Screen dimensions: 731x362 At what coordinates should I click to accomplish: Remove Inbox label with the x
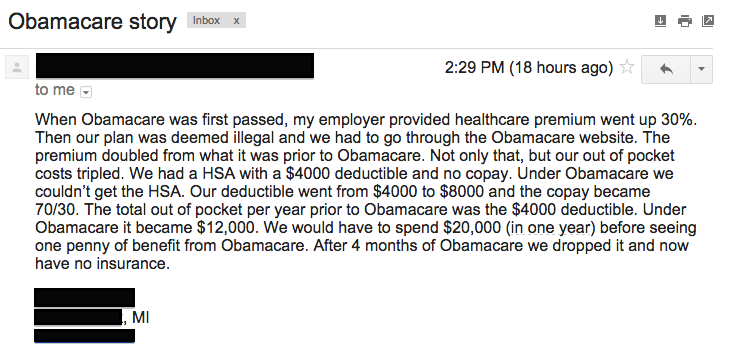coord(236,21)
